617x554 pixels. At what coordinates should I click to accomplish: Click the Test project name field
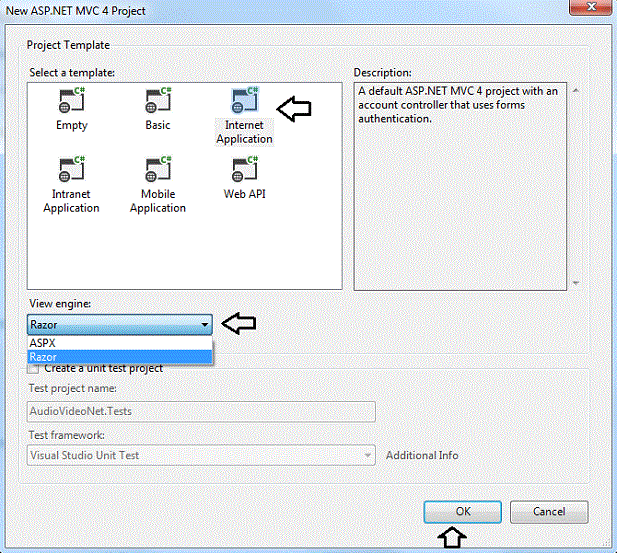click(201, 412)
